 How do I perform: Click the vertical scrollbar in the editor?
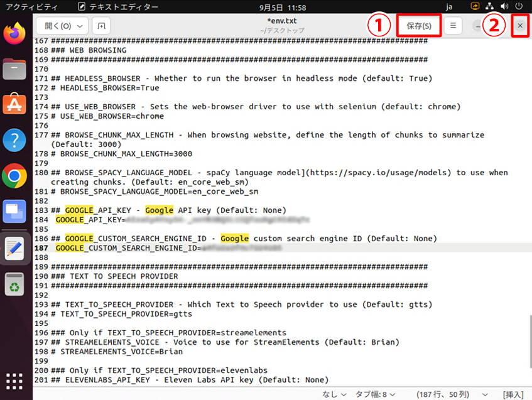528,352
